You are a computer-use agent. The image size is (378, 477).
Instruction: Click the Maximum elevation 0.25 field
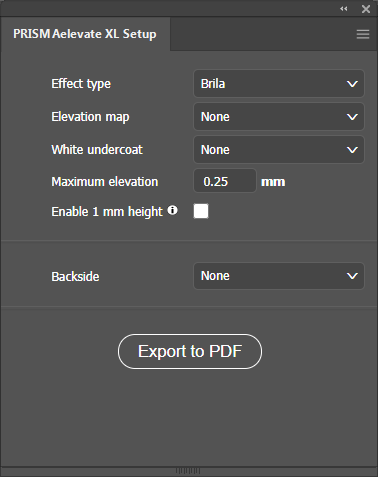tap(225, 181)
